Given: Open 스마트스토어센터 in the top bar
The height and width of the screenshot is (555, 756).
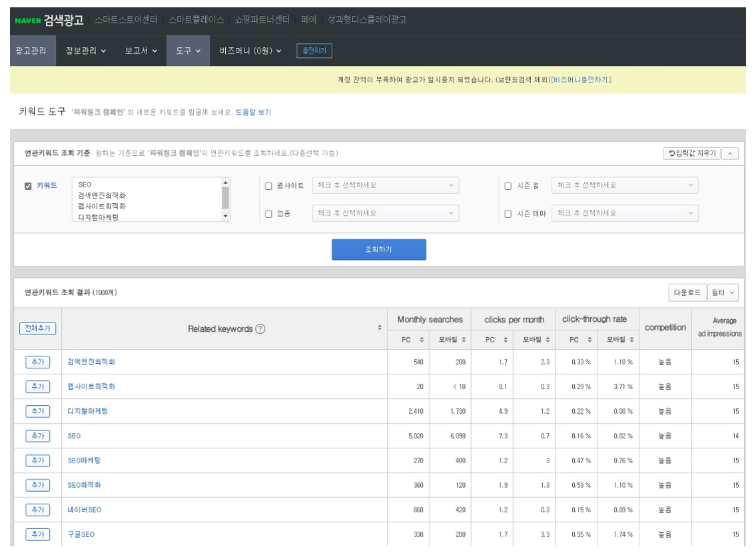Looking at the screenshot, I should click(126, 20).
